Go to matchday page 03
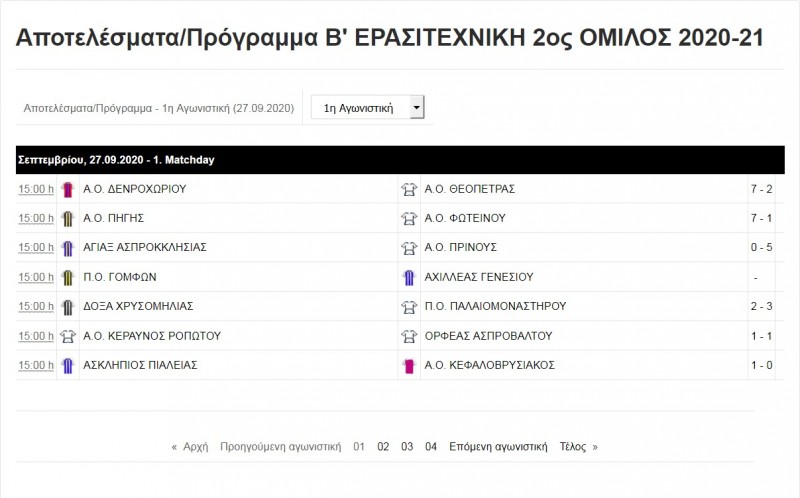This screenshot has height=498, width=800. point(407,447)
